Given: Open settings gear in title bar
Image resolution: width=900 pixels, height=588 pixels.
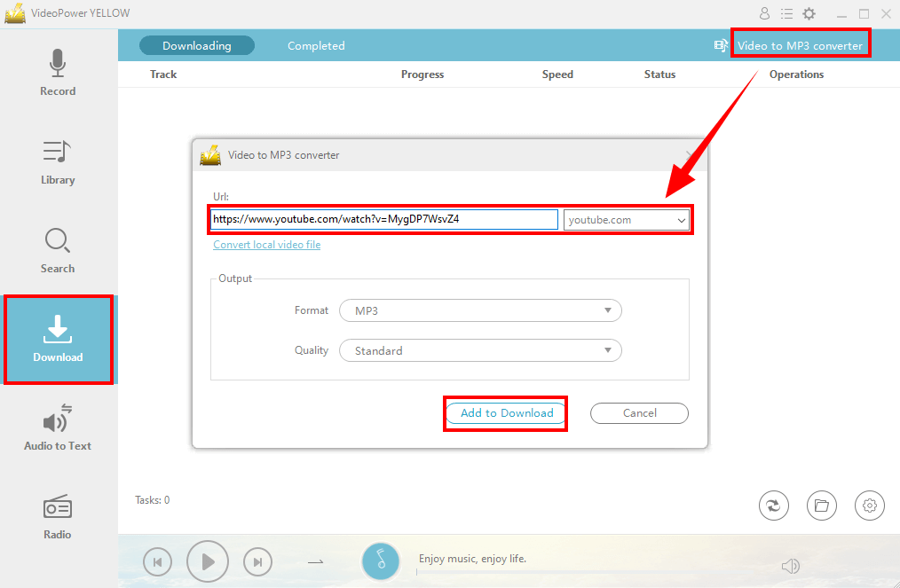Looking at the screenshot, I should 809,13.
